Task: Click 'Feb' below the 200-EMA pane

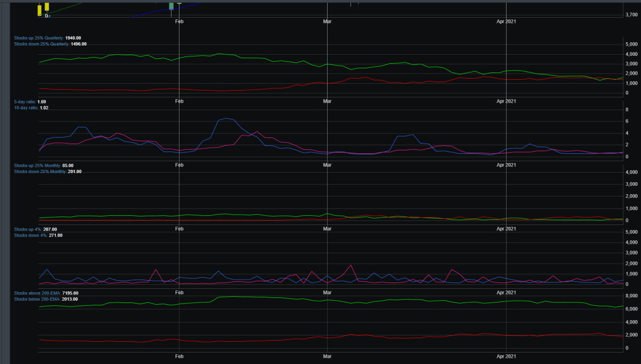Action: [x=179, y=356]
